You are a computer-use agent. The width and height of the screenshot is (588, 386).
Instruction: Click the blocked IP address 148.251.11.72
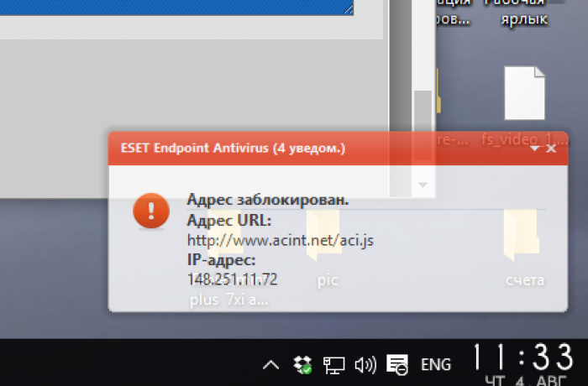point(232,279)
